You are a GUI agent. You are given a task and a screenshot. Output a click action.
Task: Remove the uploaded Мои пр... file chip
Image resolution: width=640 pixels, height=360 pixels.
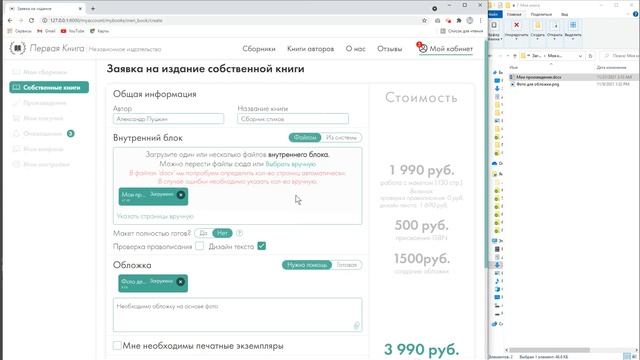[x=180, y=195]
